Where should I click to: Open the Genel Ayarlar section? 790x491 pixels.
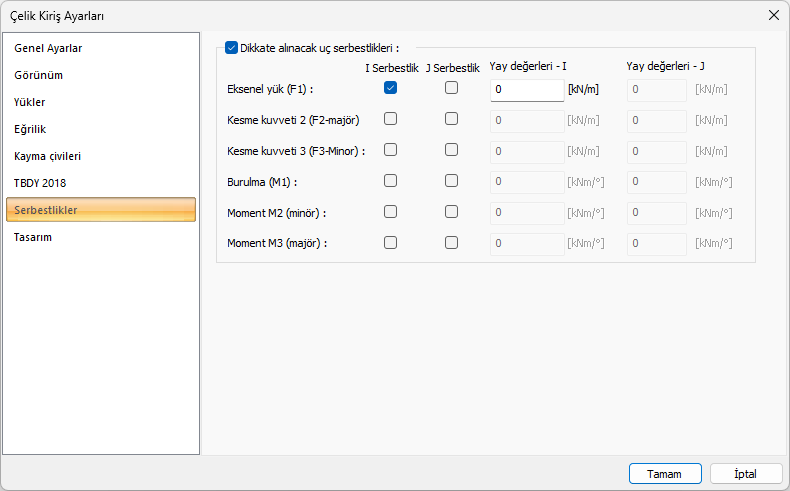tap(48, 48)
